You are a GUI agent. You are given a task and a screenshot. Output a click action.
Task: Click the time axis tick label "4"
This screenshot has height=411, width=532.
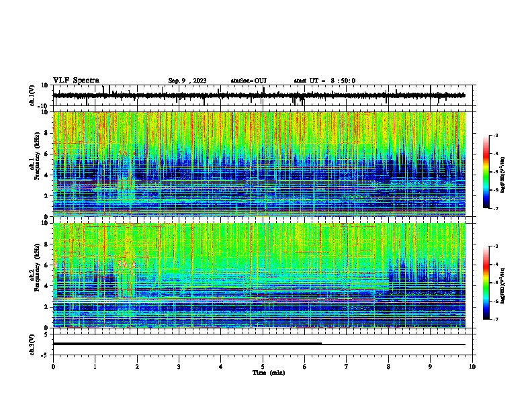(221, 367)
